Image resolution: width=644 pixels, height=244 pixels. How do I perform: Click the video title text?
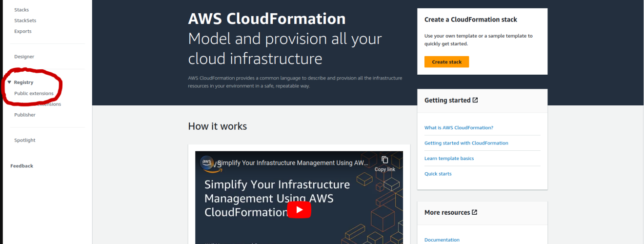tap(293, 163)
